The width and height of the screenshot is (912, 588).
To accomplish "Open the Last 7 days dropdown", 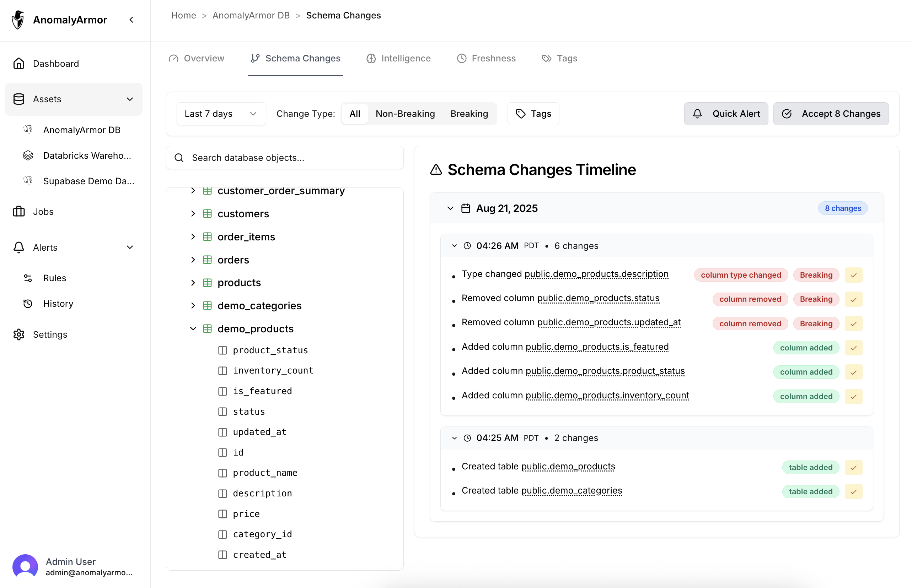I will tap(221, 114).
